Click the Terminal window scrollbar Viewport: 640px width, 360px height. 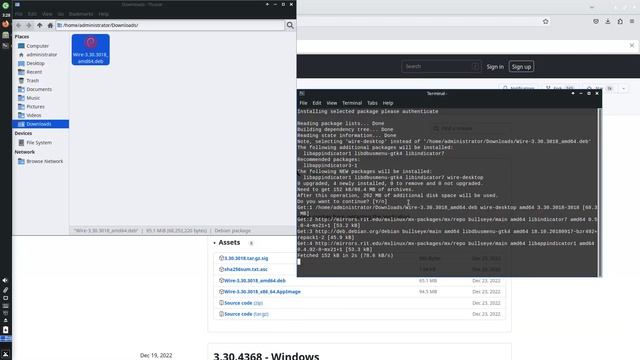click(599, 192)
